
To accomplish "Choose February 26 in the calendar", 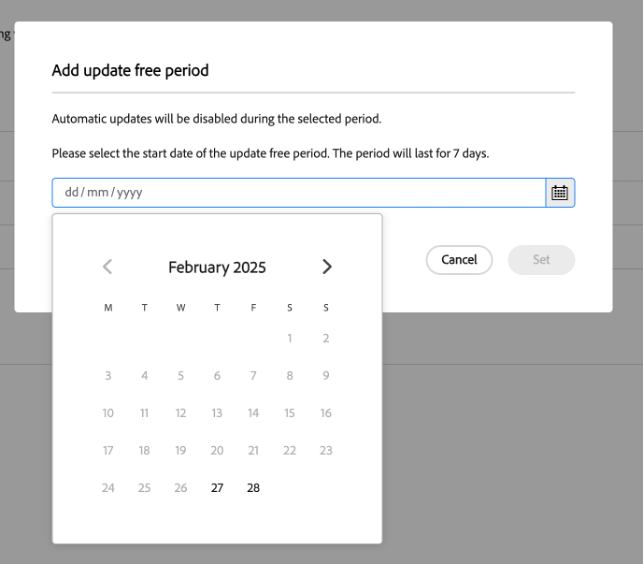I will (x=181, y=488).
